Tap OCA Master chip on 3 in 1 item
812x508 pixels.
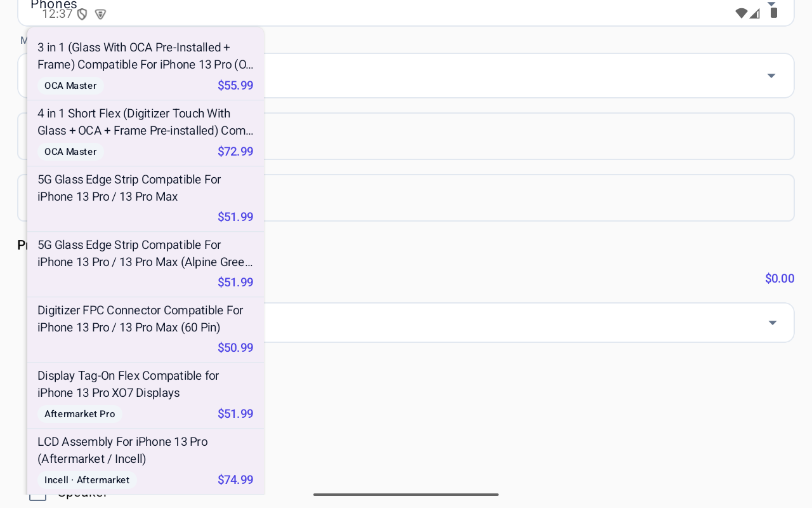(x=70, y=86)
